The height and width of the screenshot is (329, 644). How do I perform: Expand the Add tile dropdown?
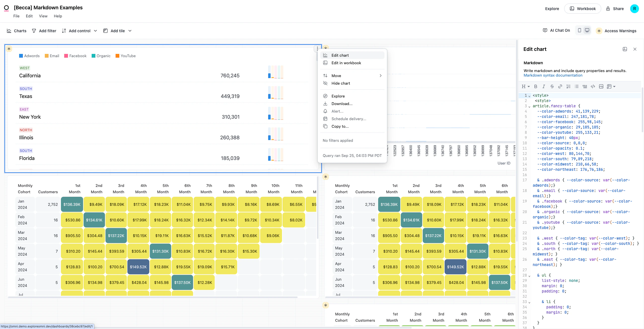[x=130, y=31]
